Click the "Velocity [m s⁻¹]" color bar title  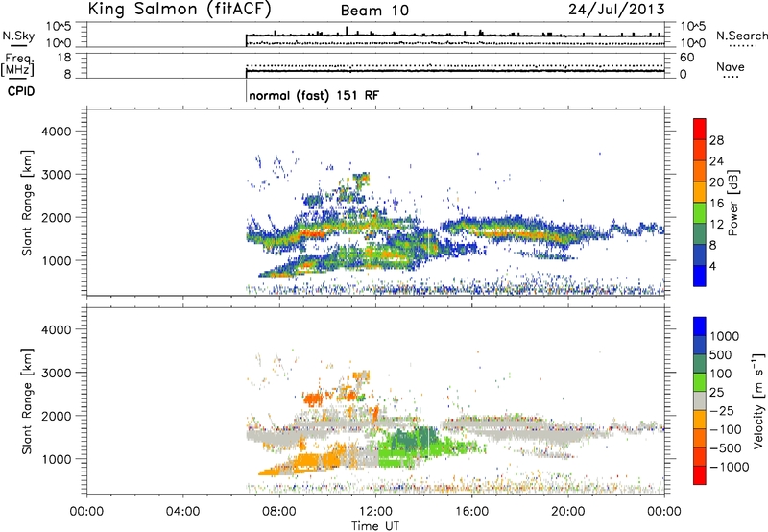[x=758, y=400]
